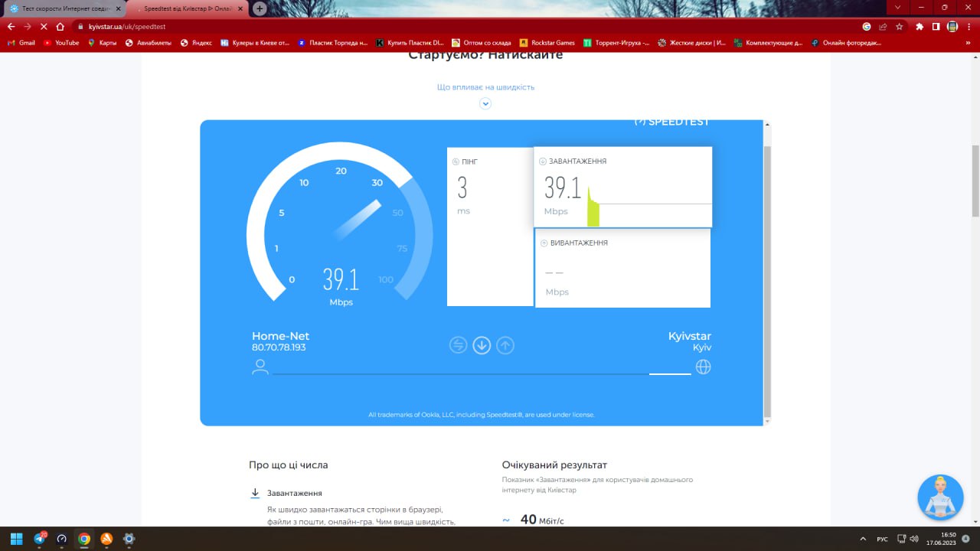Click the user icon below Home-Net
The width and height of the screenshot is (980, 551).
[x=260, y=367]
